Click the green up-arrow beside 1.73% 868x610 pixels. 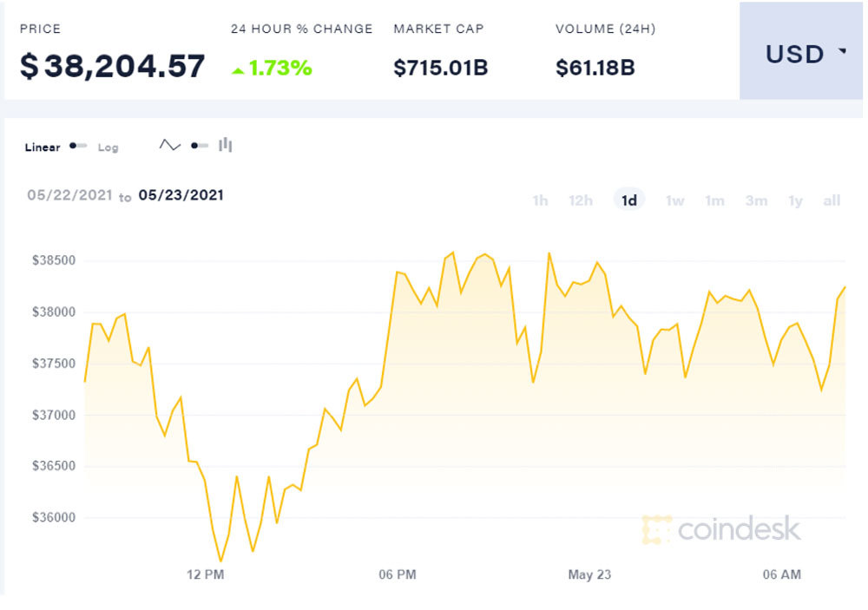238,70
